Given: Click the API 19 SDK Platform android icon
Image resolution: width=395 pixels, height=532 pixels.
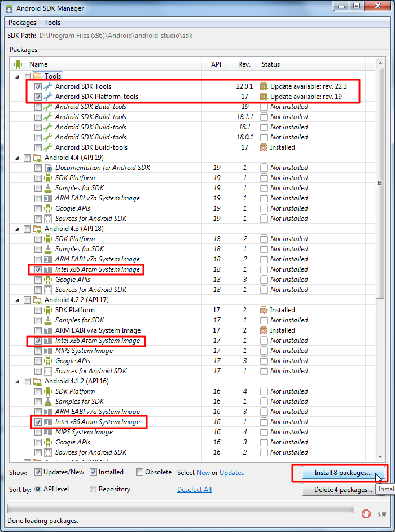Looking at the screenshot, I should tap(48, 178).
